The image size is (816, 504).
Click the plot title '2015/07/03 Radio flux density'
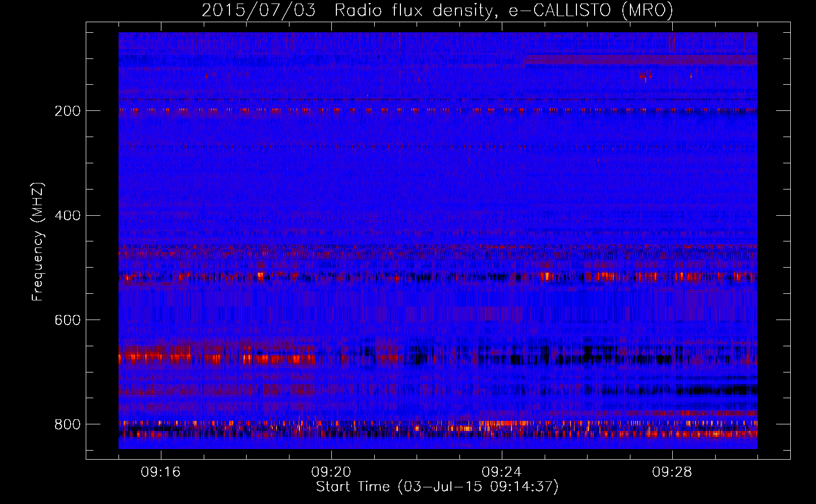[437, 10]
